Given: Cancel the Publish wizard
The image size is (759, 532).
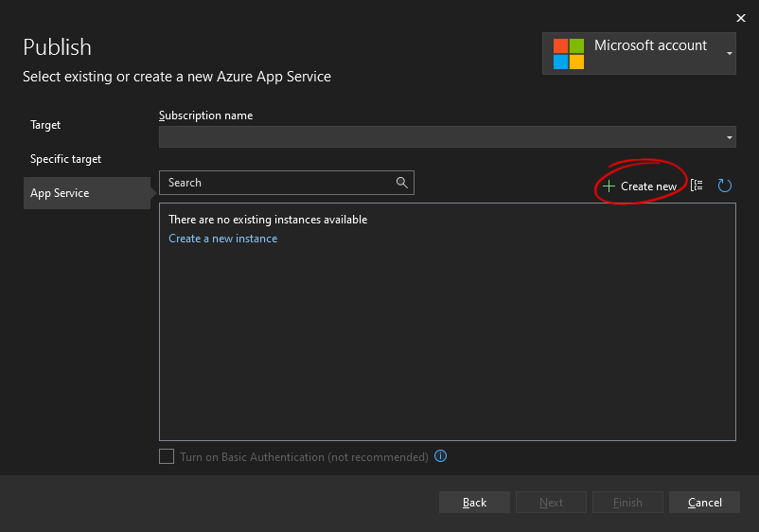Looking at the screenshot, I should coord(704,503).
